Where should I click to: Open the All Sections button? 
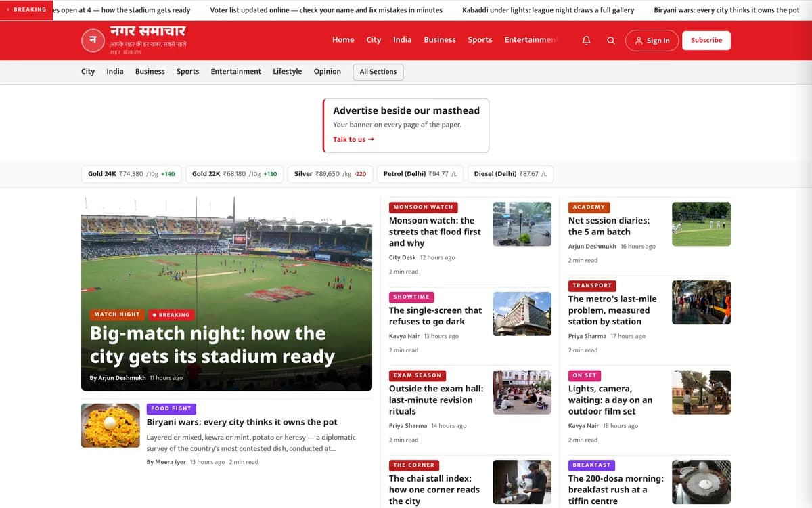pos(378,72)
